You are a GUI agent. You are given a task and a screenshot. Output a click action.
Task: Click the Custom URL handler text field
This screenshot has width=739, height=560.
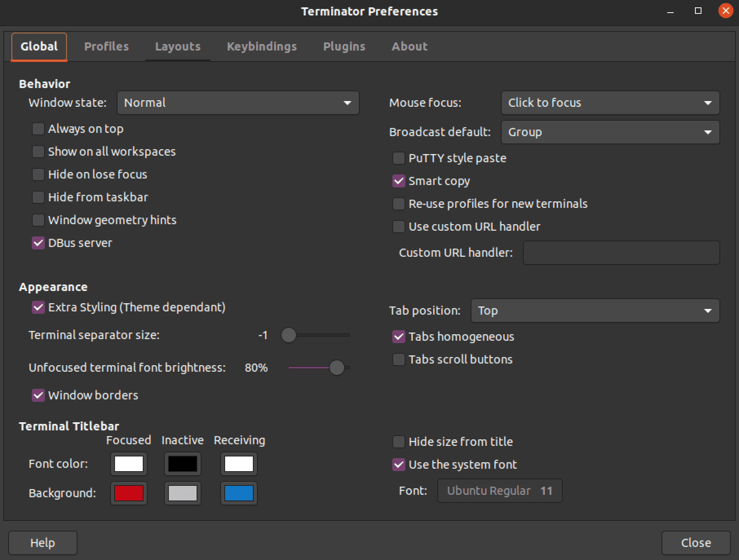click(621, 253)
